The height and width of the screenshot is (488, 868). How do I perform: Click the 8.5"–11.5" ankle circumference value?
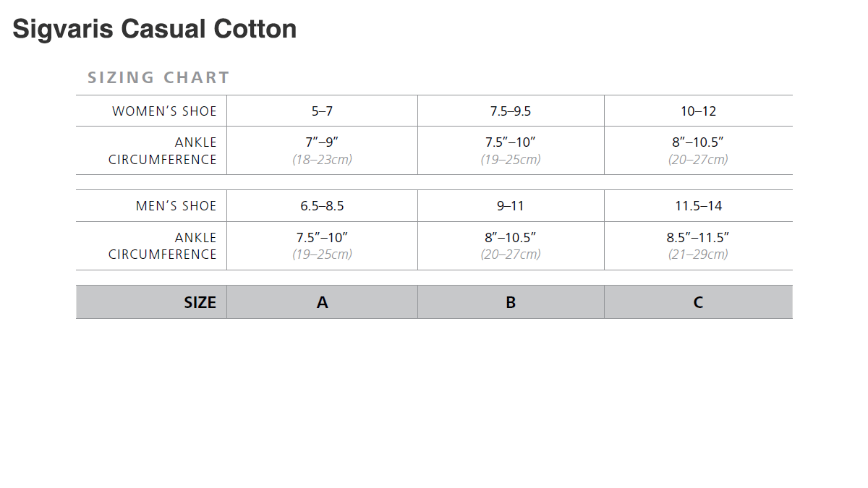(698, 237)
